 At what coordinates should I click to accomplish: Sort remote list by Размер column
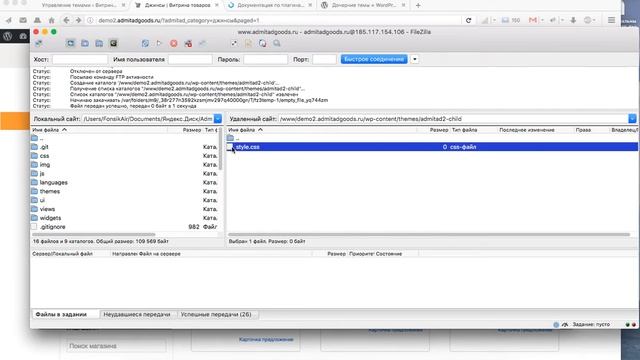coord(433,130)
